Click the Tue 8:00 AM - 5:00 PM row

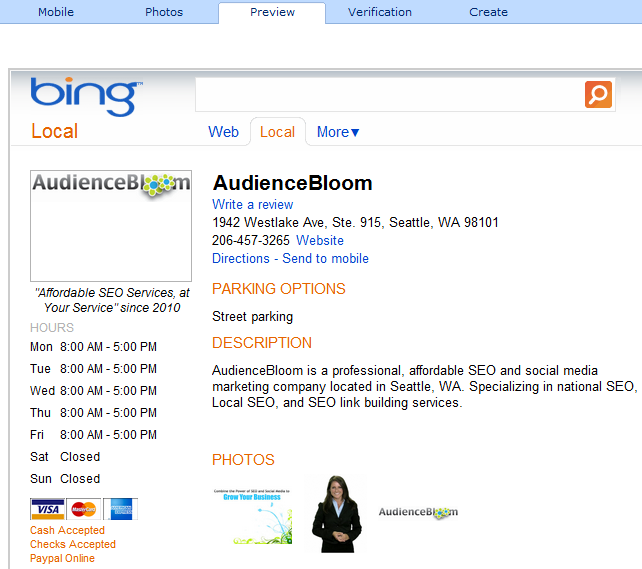pyautogui.click(x=93, y=369)
